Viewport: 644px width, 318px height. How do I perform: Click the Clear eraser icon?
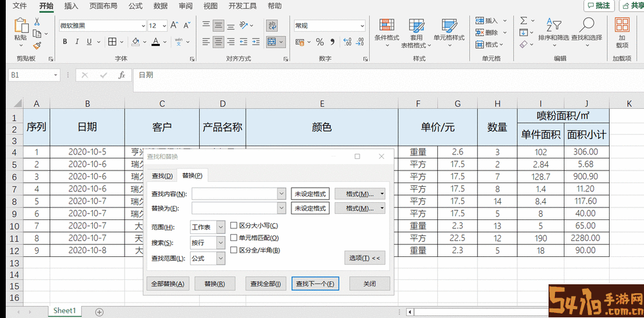(524, 45)
